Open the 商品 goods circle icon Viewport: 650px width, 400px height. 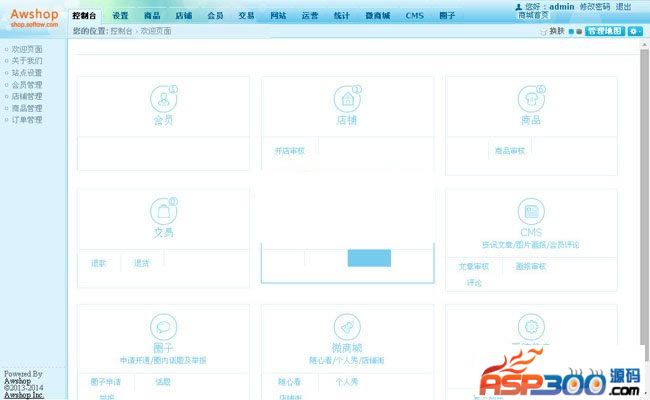[x=531, y=99]
